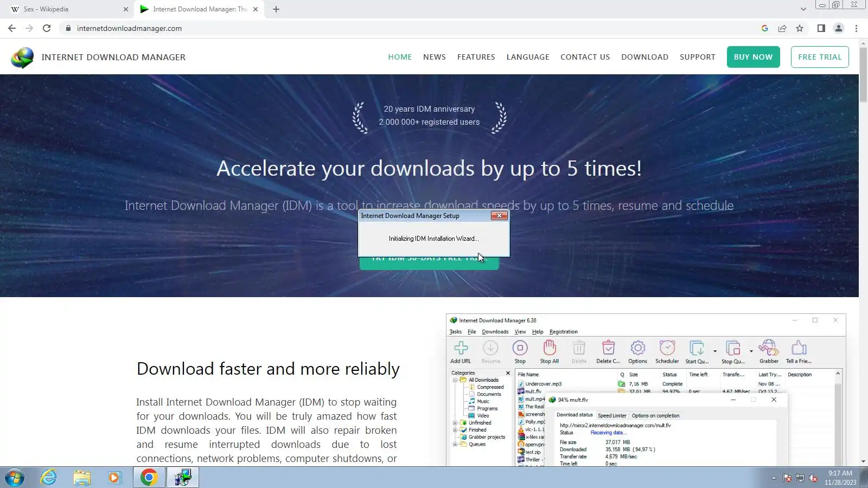This screenshot has width=868, height=488.
Task: Click the FREE TRIAL button
Action: pyautogui.click(x=820, y=57)
